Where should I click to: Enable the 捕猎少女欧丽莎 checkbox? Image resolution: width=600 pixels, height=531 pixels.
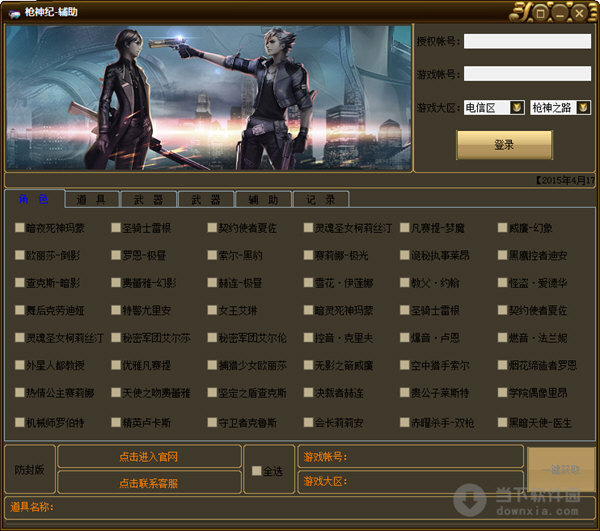tap(212, 365)
